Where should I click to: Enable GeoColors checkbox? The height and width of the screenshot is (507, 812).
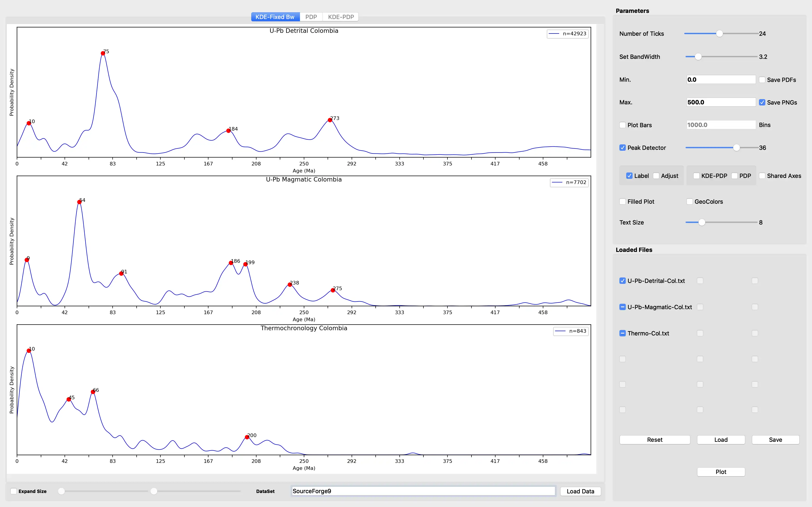coord(689,201)
